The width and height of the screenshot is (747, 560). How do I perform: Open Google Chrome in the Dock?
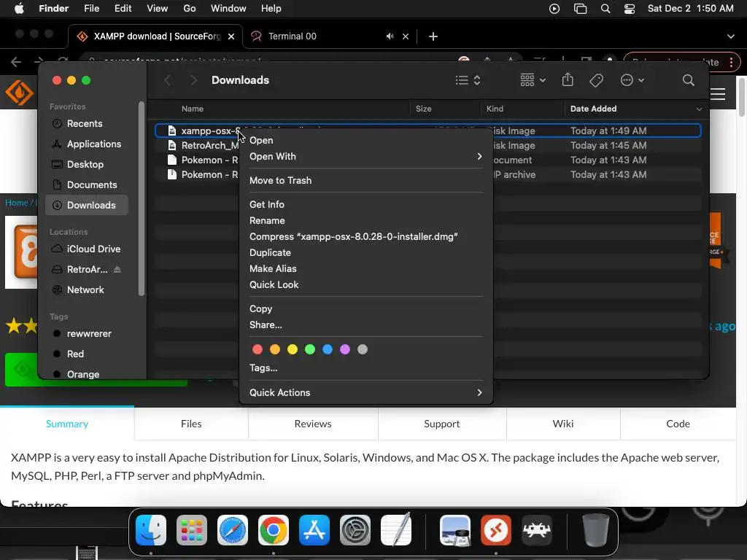click(274, 530)
